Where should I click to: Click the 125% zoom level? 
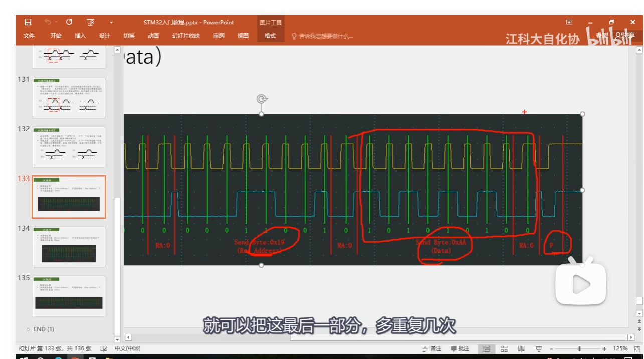point(620,348)
